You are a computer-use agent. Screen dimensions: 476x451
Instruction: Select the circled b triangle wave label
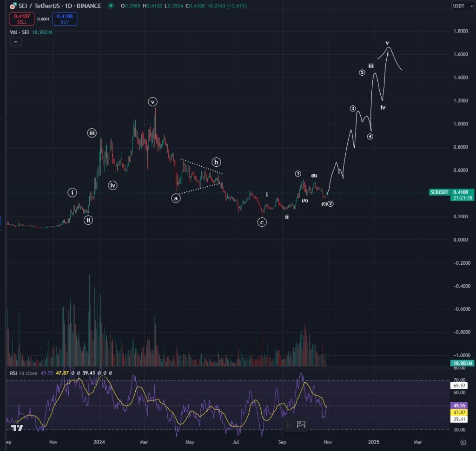[x=216, y=162]
